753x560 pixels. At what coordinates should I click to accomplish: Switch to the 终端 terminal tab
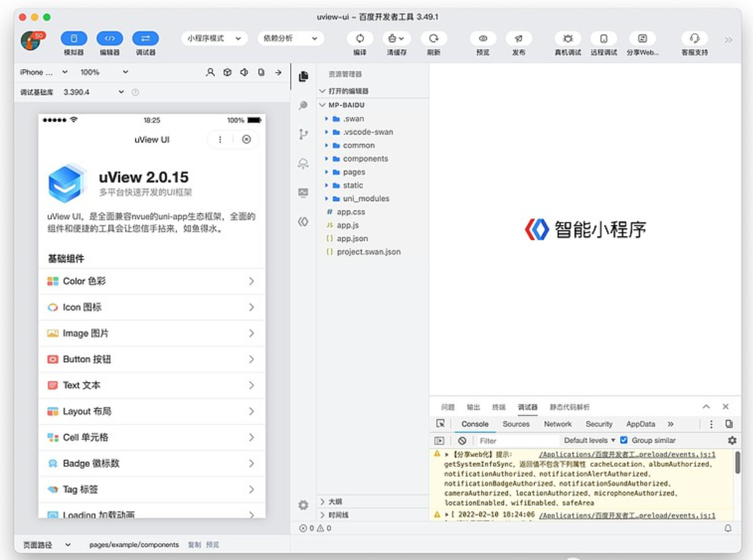coord(499,407)
